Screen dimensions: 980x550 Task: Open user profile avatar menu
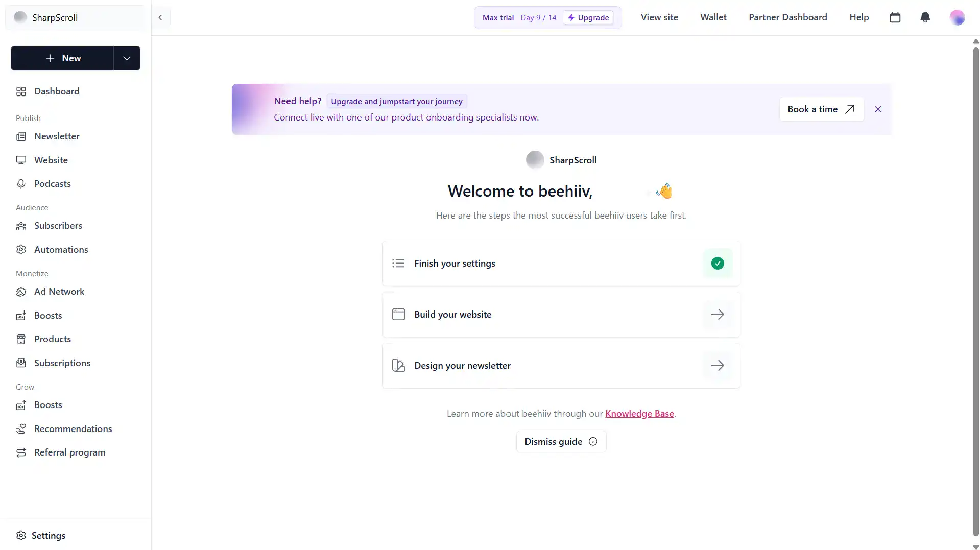click(957, 17)
